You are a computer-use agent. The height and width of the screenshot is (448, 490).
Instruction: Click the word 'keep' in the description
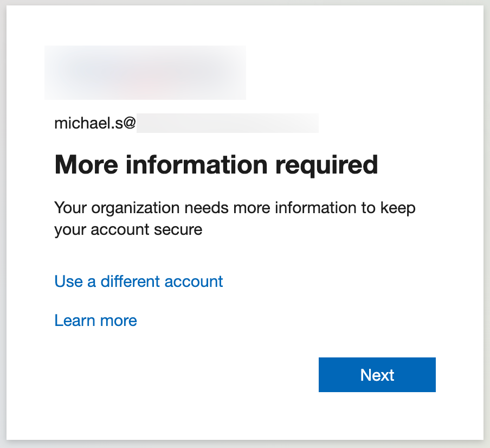point(398,208)
